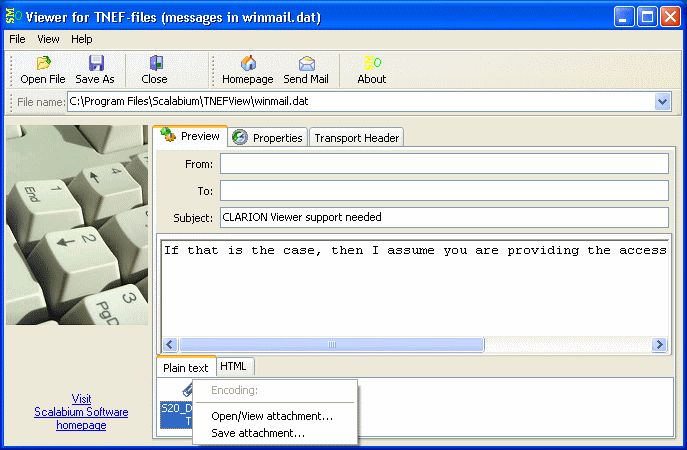The image size is (687, 450).
Task: Open the Help menu
Action: [x=82, y=39]
